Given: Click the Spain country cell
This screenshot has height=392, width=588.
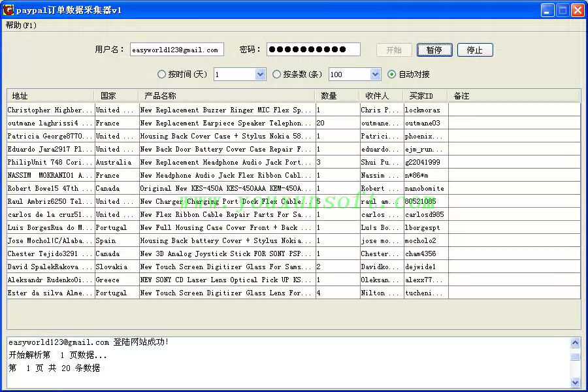Looking at the screenshot, I should pos(116,241).
